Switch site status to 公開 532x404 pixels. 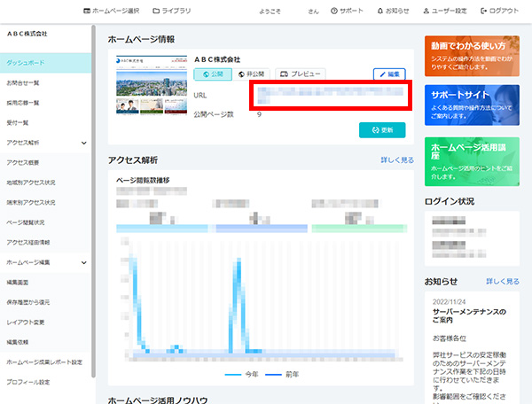point(213,74)
